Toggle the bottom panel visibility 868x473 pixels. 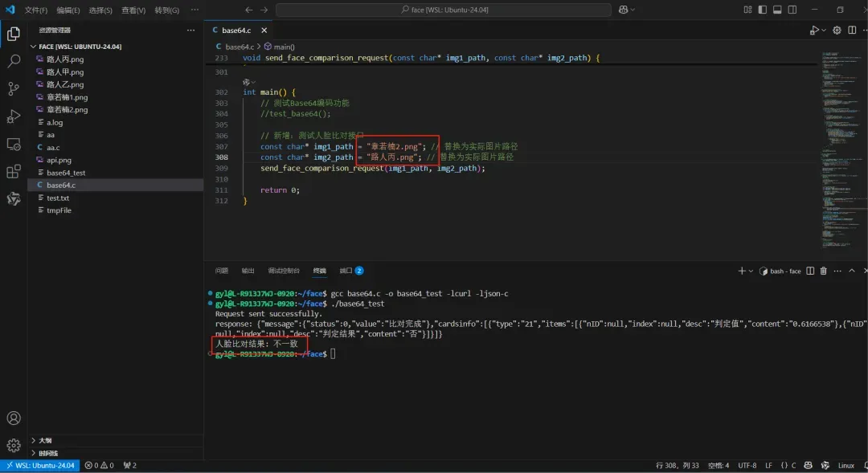point(777,10)
